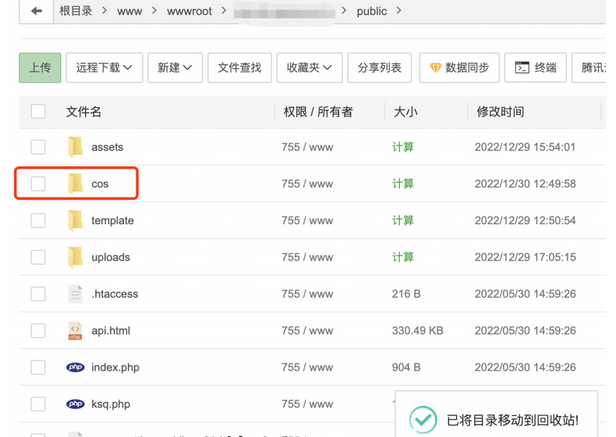Image resolution: width=616 pixels, height=437 pixels.
Task: Click 755 / www permission in cos row
Action: coord(307,184)
